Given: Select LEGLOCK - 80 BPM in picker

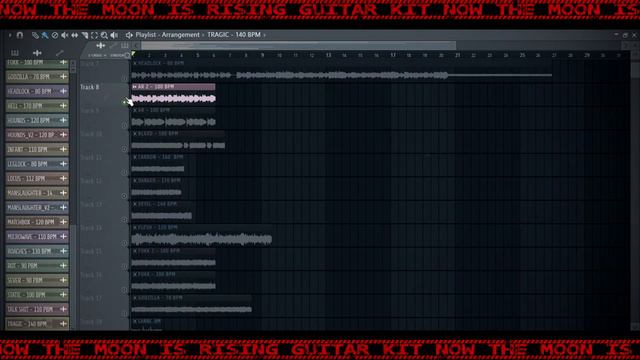Looking at the screenshot, I should pos(37,164).
